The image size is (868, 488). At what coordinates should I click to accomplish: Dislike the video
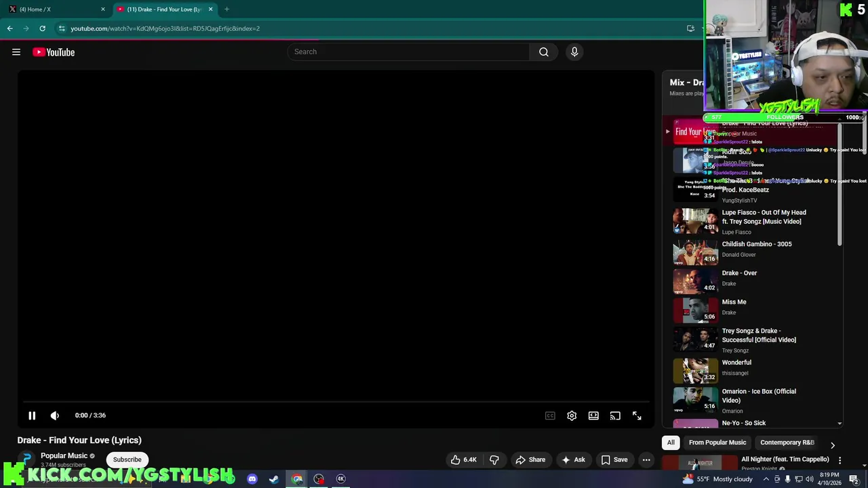pyautogui.click(x=494, y=460)
